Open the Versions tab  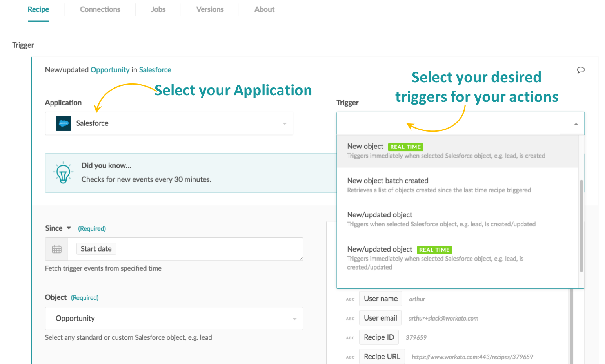click(x=210, y=9)
